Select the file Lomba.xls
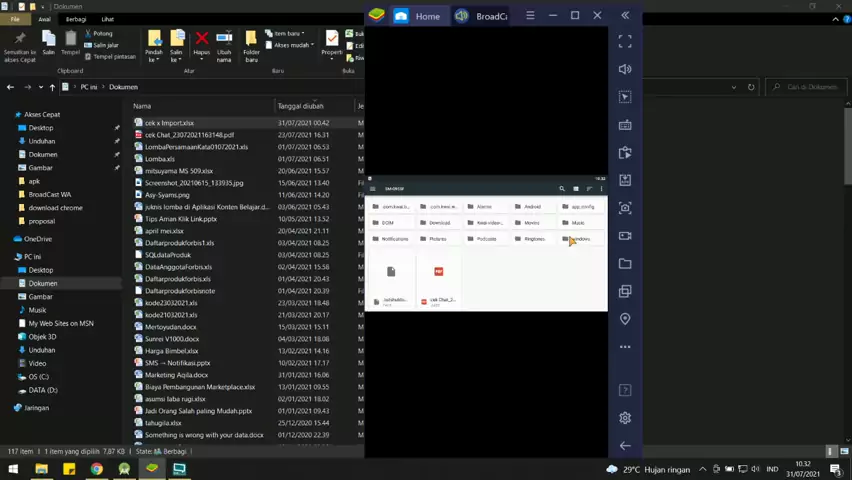 click(160, 159)
